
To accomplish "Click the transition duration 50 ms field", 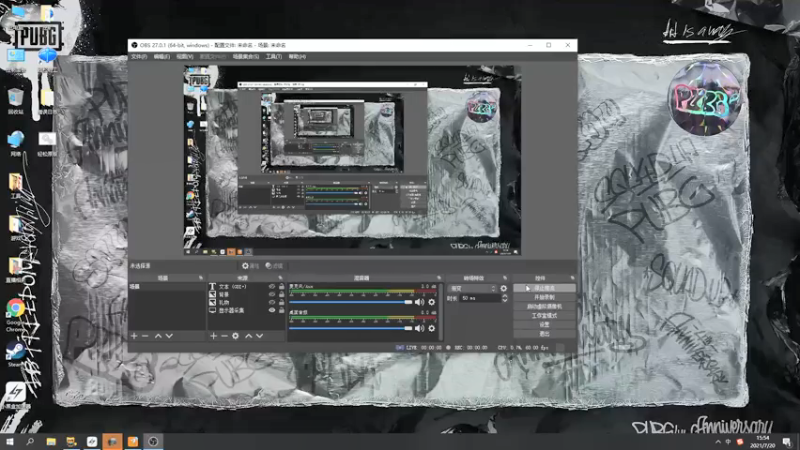I will [x=480, y=298].
